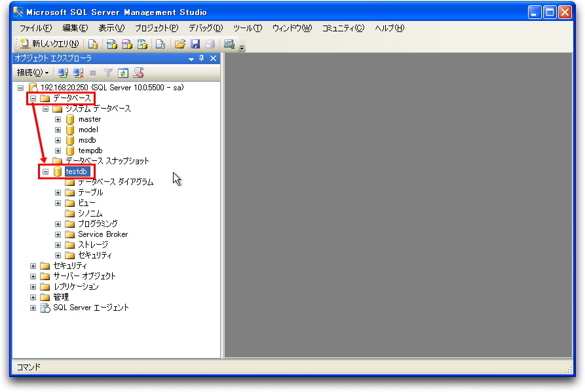Select the シノニム tree item

point(90,213)
